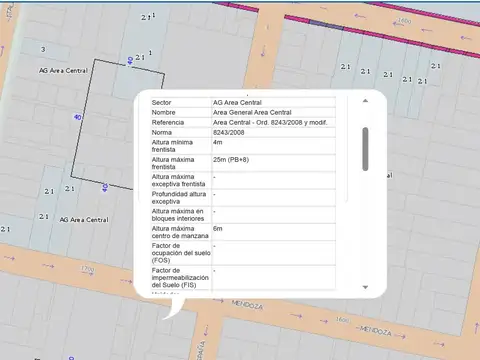Click the 'Nombre' row label
The height and width of the screenshot is (360, 480).
(x=163, y=112)
